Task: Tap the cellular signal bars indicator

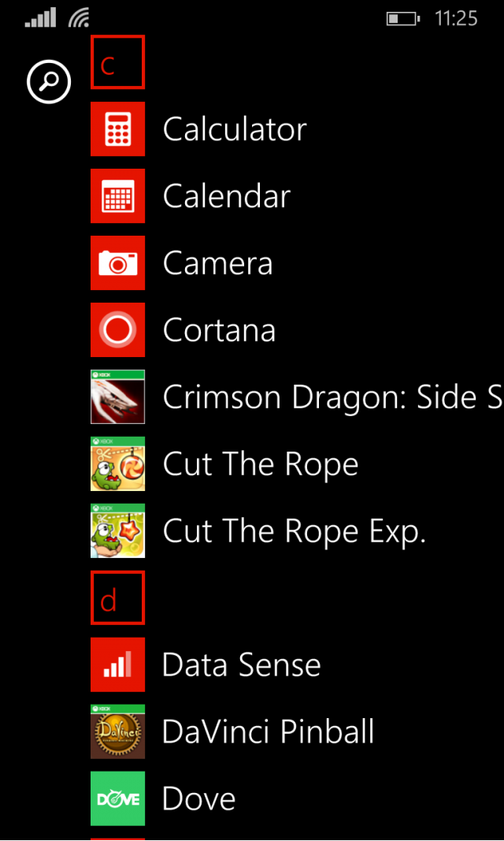Action: [40, 19]
